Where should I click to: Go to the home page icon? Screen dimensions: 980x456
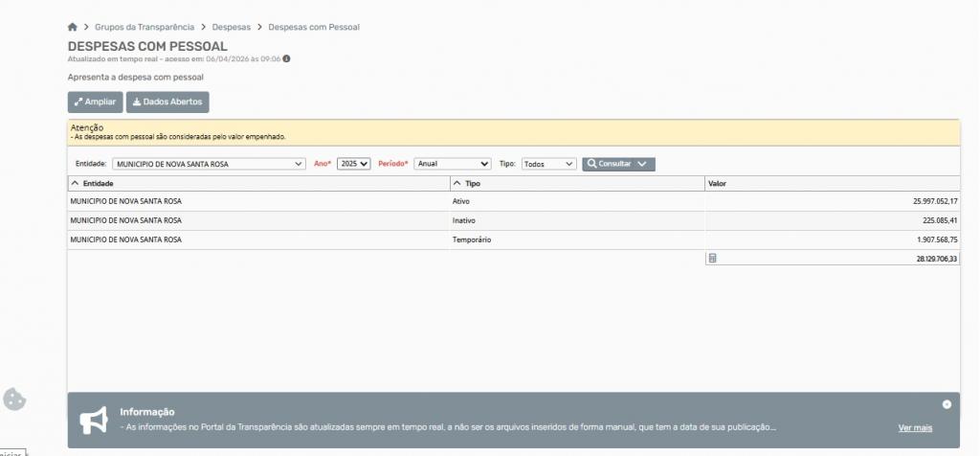click(x=73, y=28)
